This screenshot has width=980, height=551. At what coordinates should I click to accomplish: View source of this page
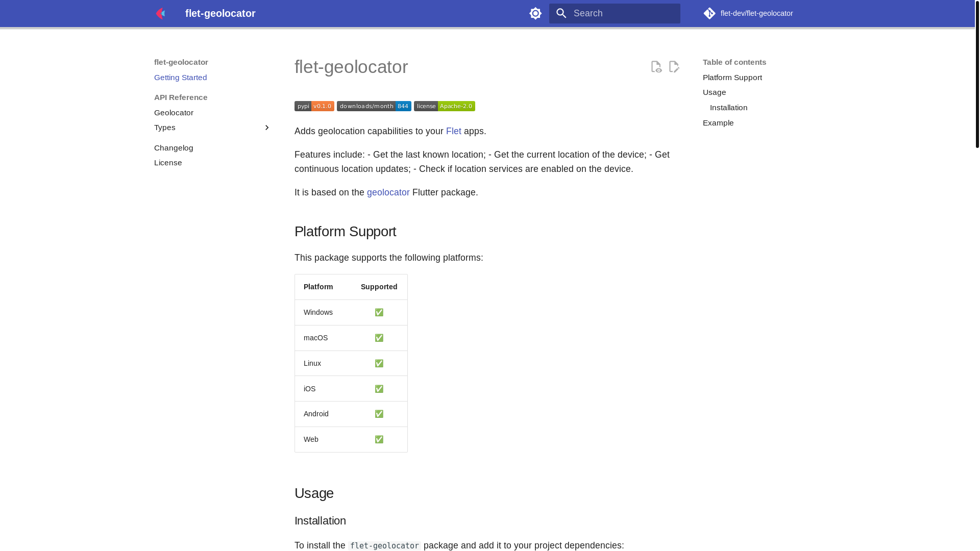pos(656,67)
